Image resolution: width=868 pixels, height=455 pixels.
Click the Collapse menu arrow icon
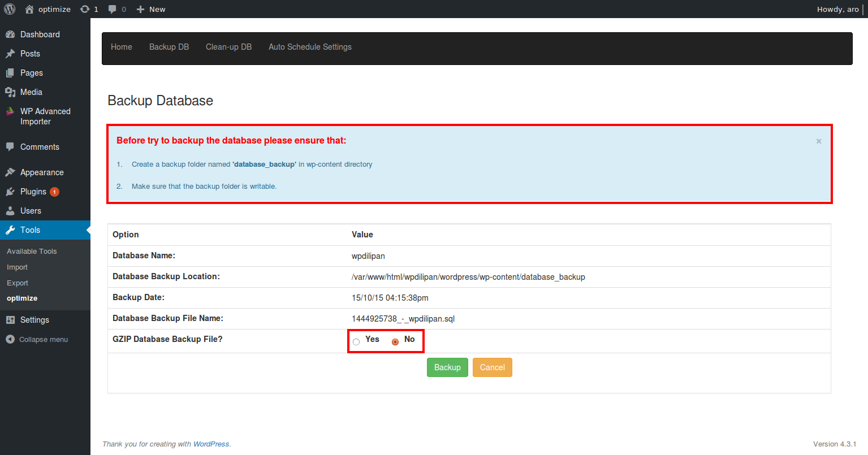tap(10, 339)
